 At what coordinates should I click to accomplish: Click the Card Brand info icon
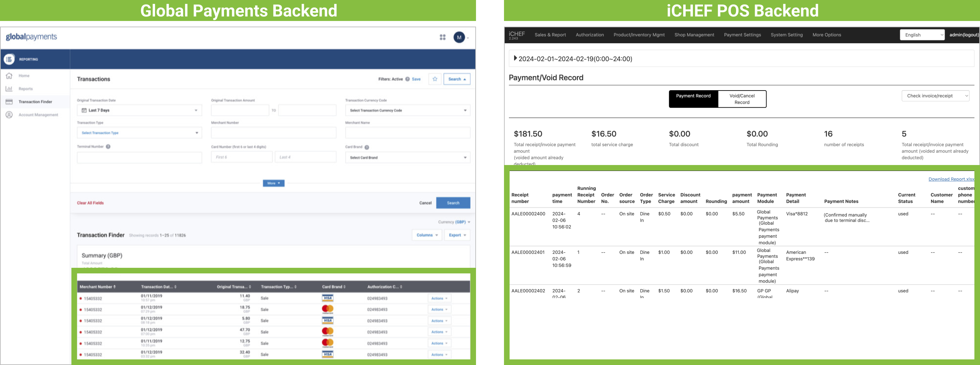pos(367,147)
